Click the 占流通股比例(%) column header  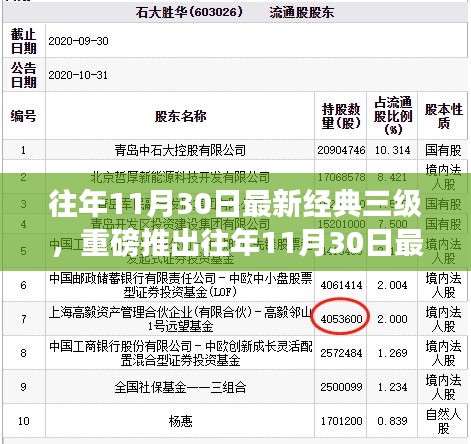coord(393,116)
